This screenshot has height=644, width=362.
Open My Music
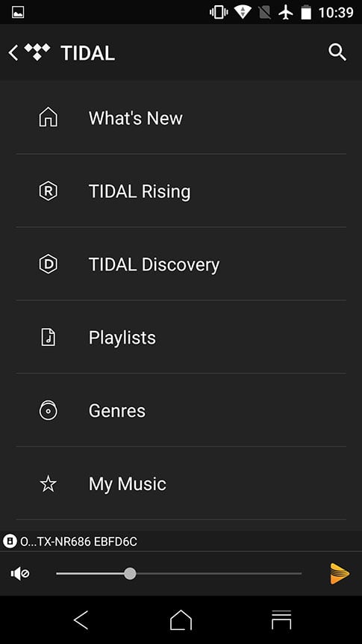coord(181,483)
